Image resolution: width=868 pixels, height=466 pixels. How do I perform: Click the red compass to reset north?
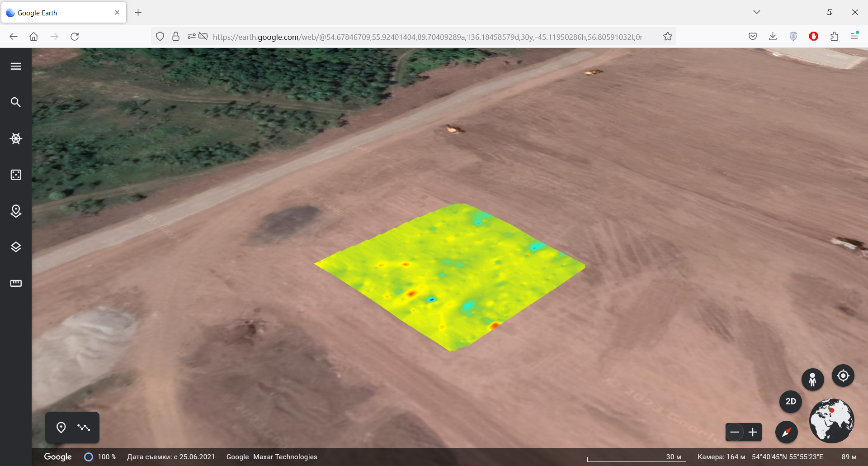coord(787,432)
